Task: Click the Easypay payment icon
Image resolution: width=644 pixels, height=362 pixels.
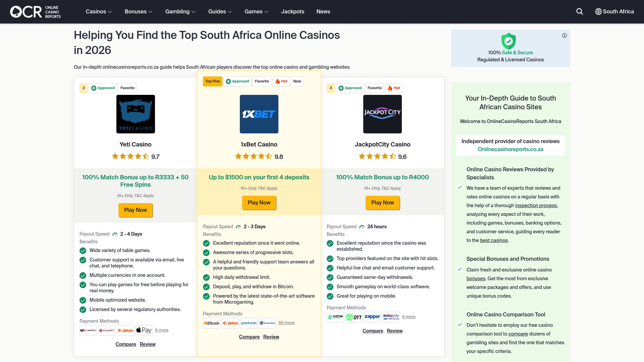Action: (x=391, y=317)
